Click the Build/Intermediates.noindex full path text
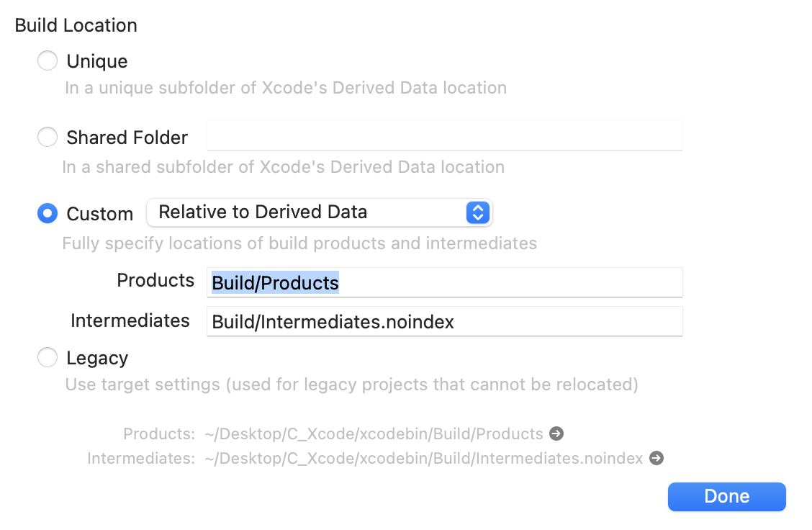Image resolution: width=812 pixels, height=530 pixels. (423, 458)
